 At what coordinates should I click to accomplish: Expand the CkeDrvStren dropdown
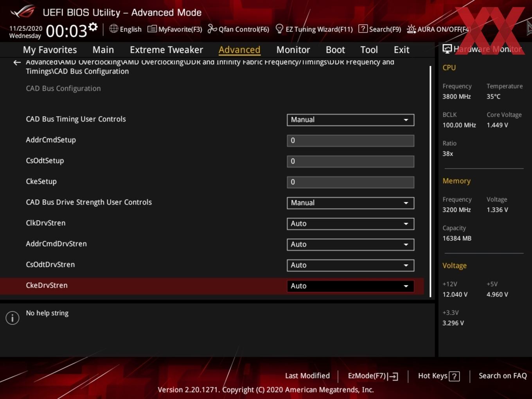tap(350, 286)
